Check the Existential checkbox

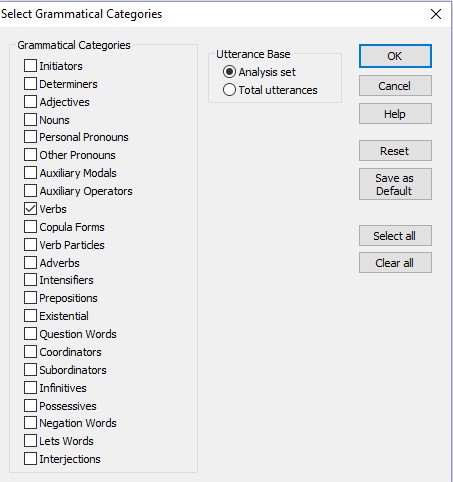30,316
